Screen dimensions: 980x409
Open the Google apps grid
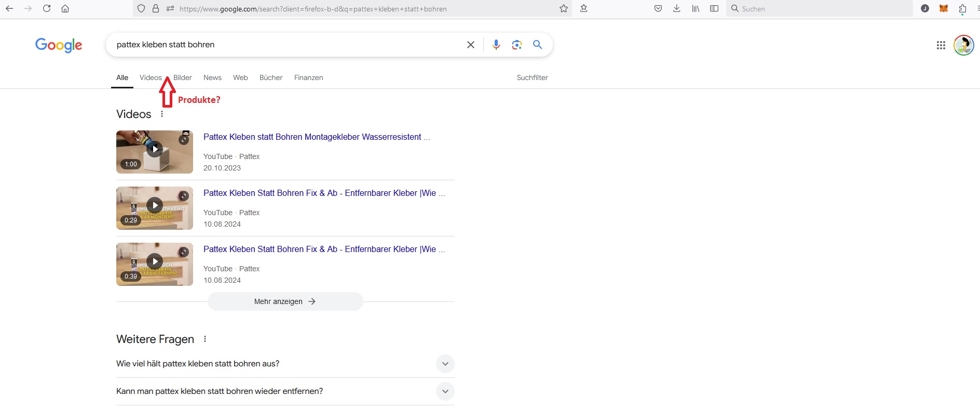coord(941,45)
